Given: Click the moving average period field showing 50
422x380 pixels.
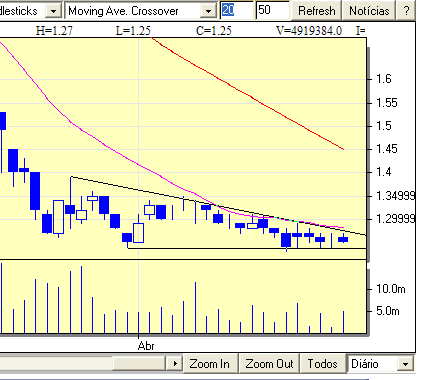Looking at the screenshot, I should point(272,10).
